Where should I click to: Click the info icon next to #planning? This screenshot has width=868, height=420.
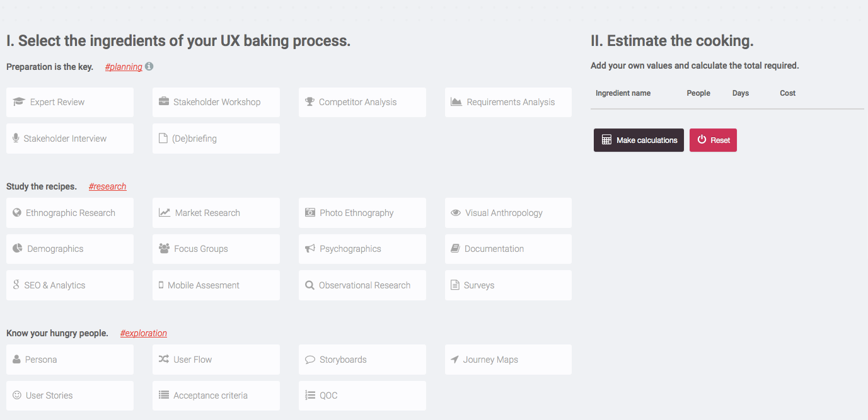tap(149, 66)
